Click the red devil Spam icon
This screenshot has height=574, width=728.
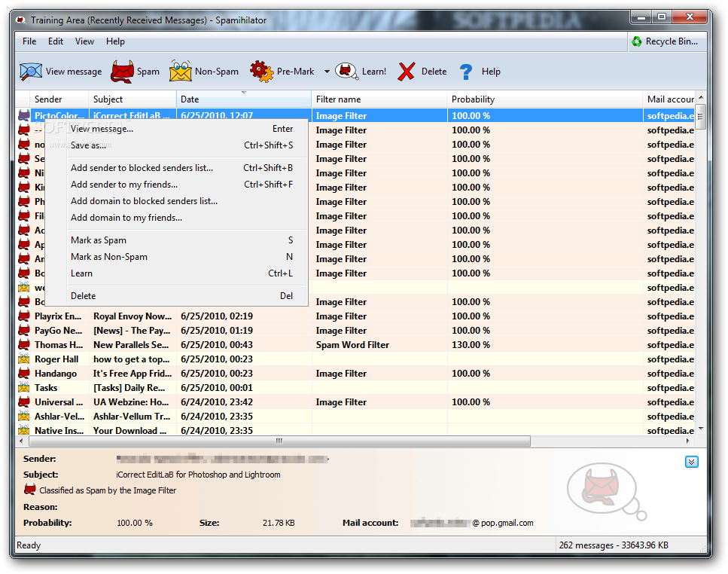pos(122,72)
